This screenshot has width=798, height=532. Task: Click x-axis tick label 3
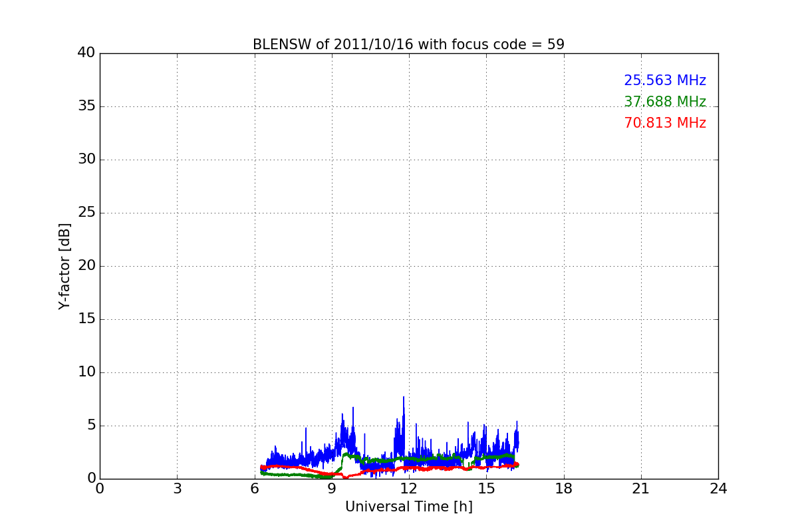pos(177,489)
